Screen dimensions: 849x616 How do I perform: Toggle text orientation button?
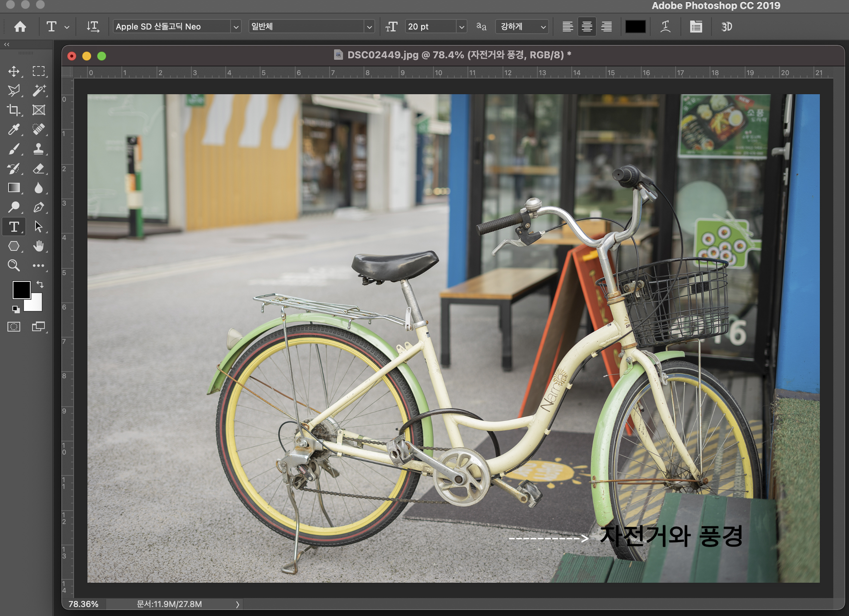93,27
